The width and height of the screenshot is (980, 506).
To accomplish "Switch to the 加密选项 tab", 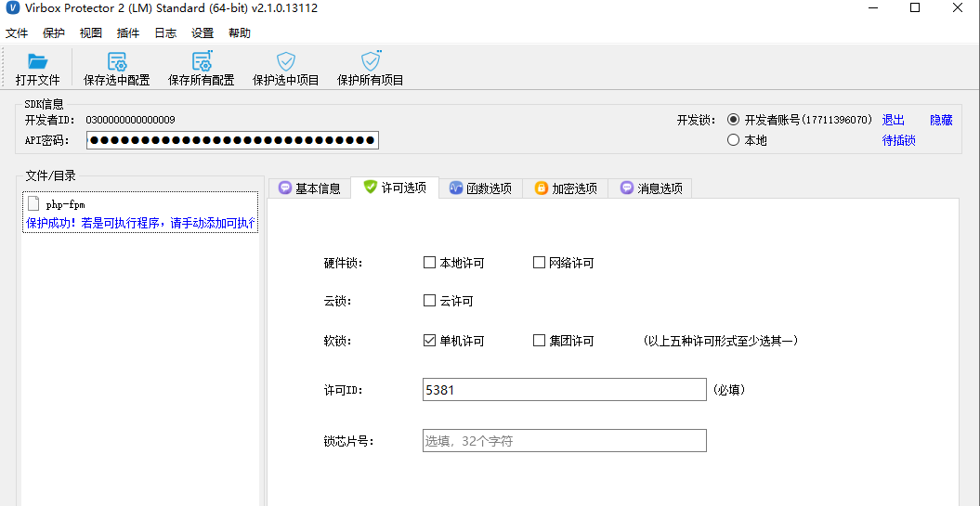I will pos(565,188).
